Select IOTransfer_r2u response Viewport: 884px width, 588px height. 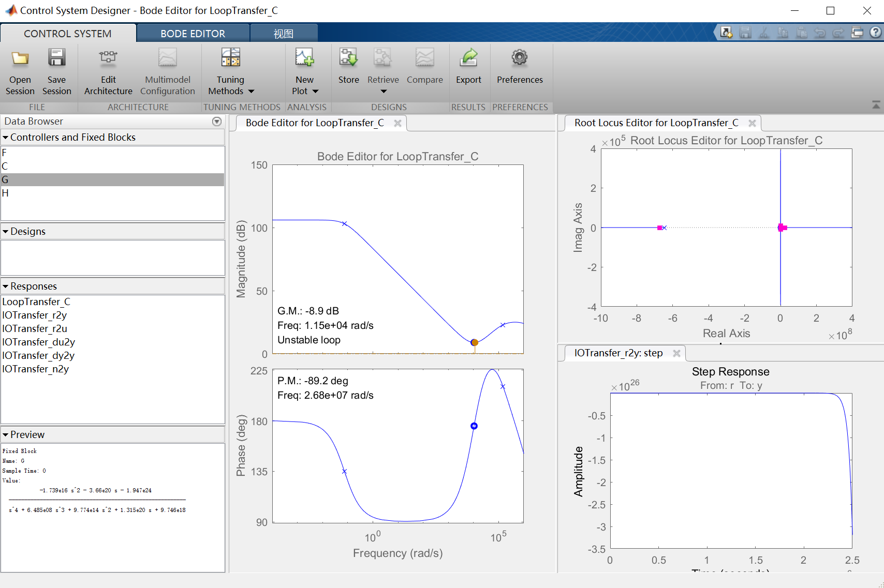tap(112, 328)
